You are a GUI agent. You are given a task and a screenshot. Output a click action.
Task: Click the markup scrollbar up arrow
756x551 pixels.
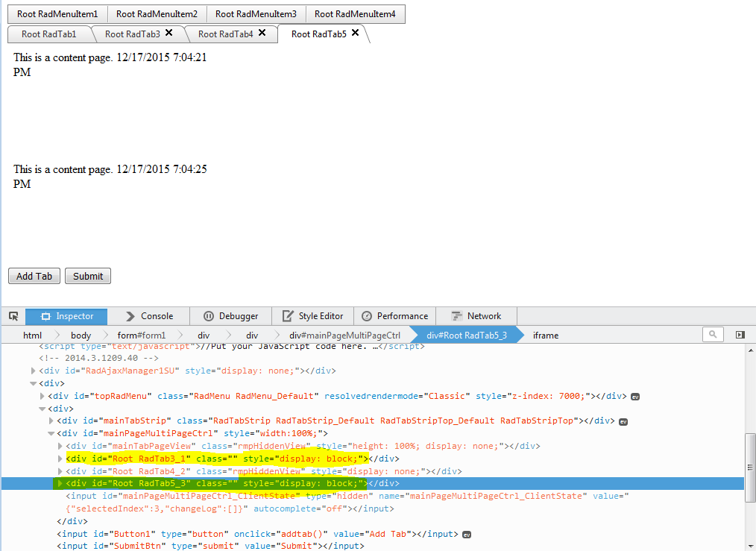pyautogui.click(x=750, y=350)
